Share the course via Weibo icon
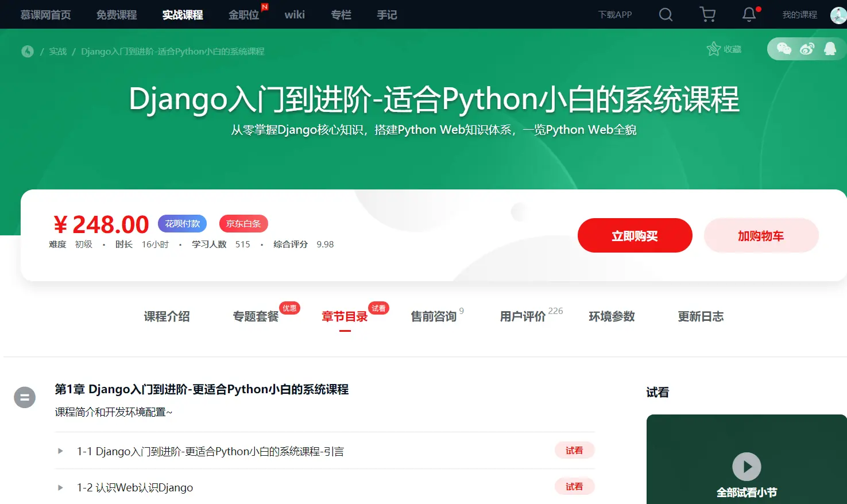This screenshot has height=504, width=847. pos(807,49)
